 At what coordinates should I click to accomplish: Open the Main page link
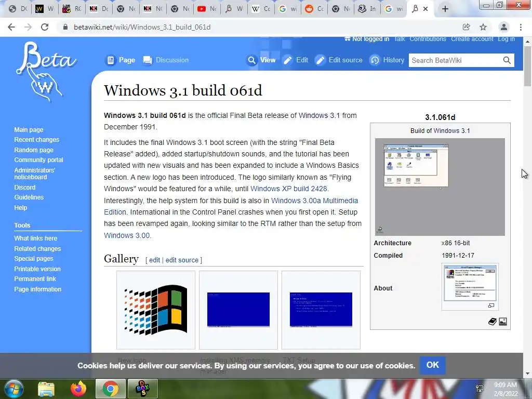click(x=29, y=129)
